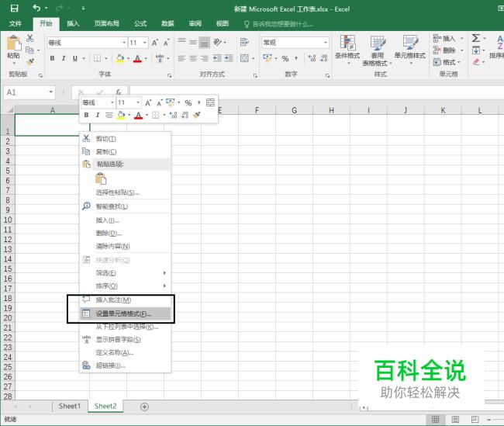The width and height of the screenshot is (504, 426).
Task: Open mini toolbar font size dropdown
Action: [x=138, y=102]
